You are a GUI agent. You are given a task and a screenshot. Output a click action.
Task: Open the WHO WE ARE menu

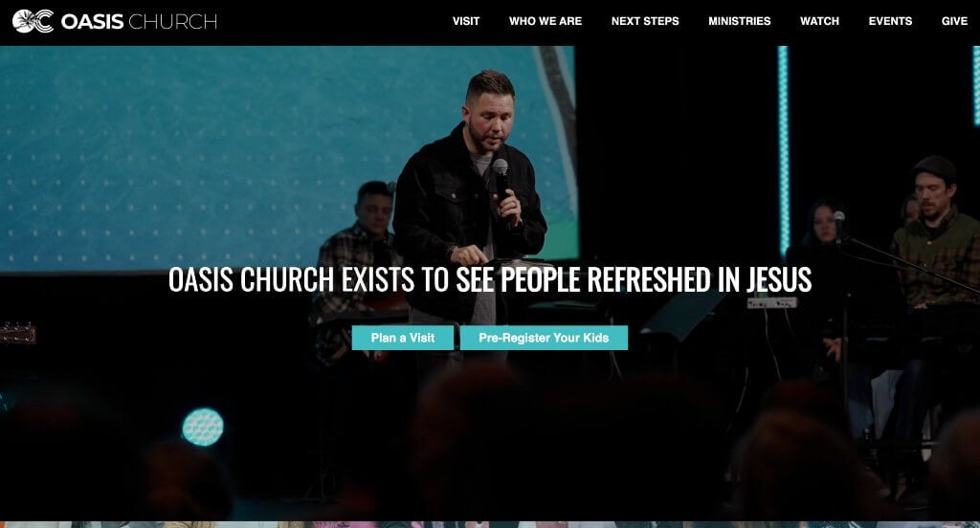(545, 21)
